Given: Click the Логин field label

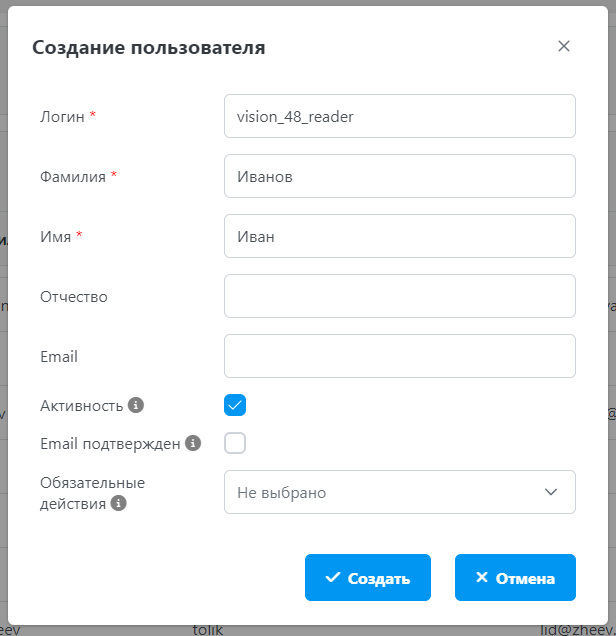Looking at the screenshot, I should 62,116.
